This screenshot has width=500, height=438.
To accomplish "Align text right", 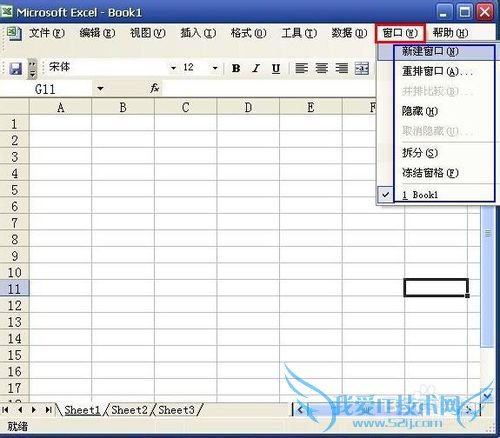I will coord(342,68).
